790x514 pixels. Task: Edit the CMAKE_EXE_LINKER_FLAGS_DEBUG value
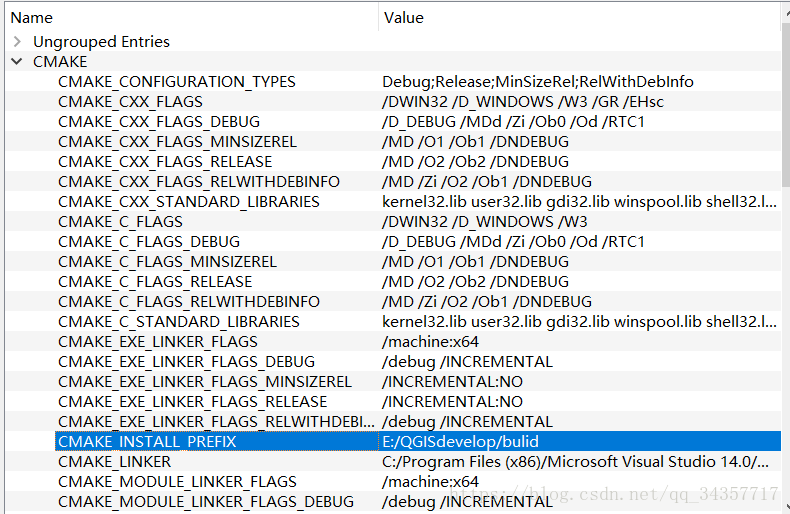coord(467,362)
